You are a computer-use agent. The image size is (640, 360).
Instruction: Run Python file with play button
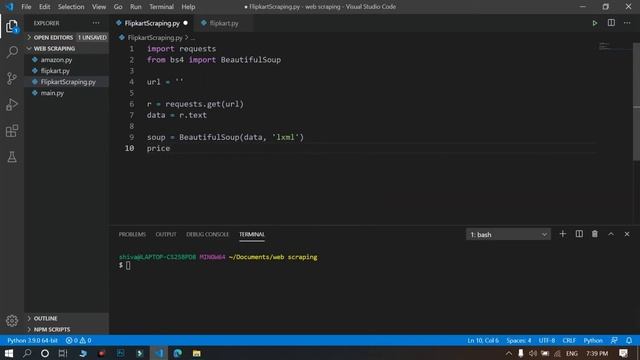(595, 23)
